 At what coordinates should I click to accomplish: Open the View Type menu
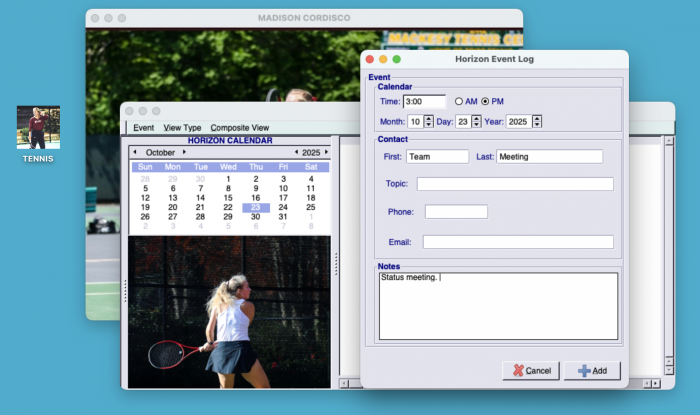tap(182, 128)
